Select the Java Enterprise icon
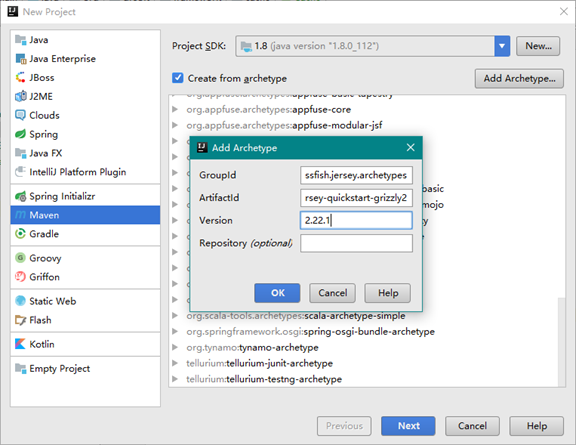Image resolution: width=576 pixels, height=445 pixels. pos(21,59)
